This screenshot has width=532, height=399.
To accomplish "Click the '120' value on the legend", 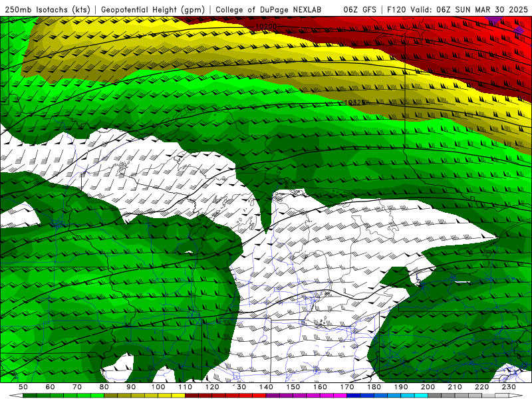I will point(212,387).
